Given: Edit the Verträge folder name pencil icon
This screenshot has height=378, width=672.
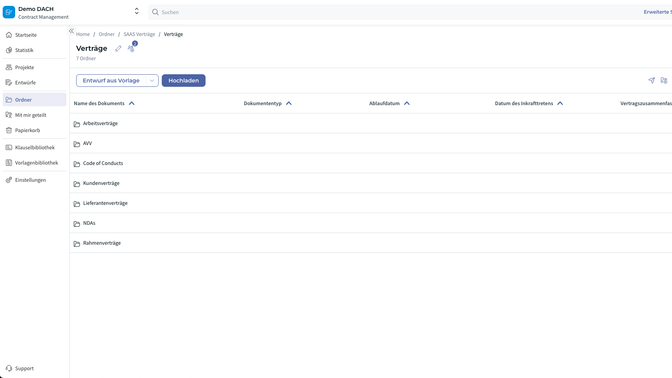Looking at the screenshot, I should click(118, 48).
